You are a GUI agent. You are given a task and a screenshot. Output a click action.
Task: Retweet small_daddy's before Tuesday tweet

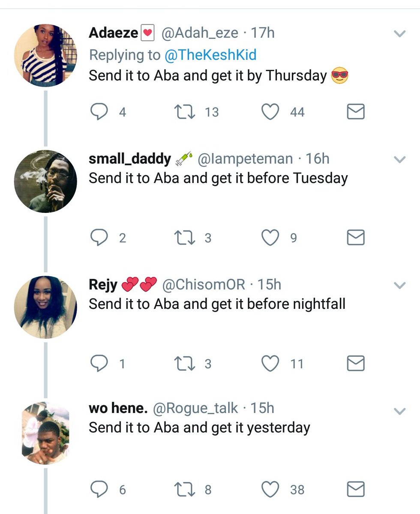coord(184,238)
